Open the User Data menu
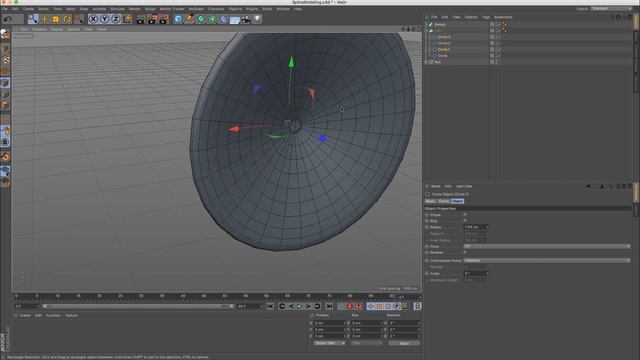This screenshot has height=360, width=640. pyautogui.click(x=464, y=186)
